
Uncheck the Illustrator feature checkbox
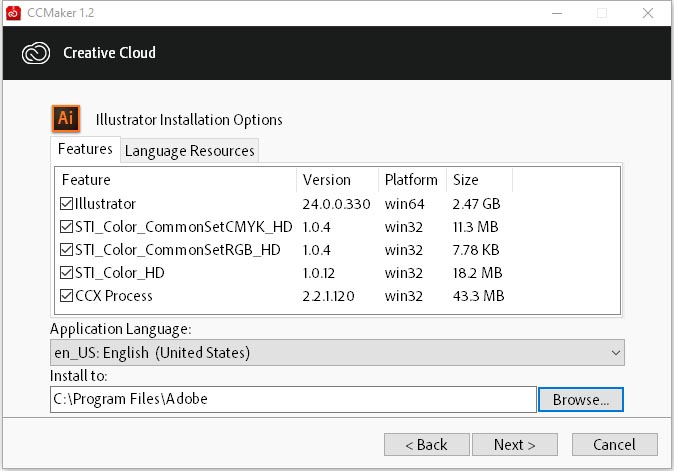point(66,204)
